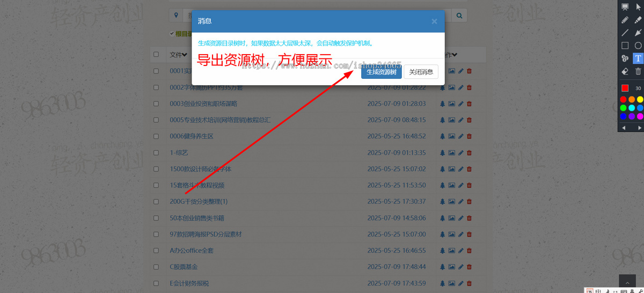Click the location pin icon beside search box
The width and height of the screenshot is (644, 293).
click(177, 16)
